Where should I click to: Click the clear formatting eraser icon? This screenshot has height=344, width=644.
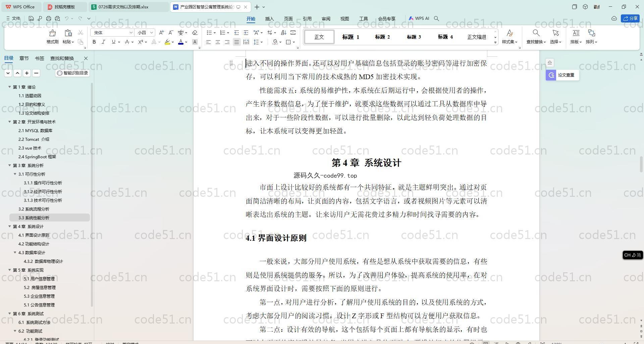(x=195, y=33)
